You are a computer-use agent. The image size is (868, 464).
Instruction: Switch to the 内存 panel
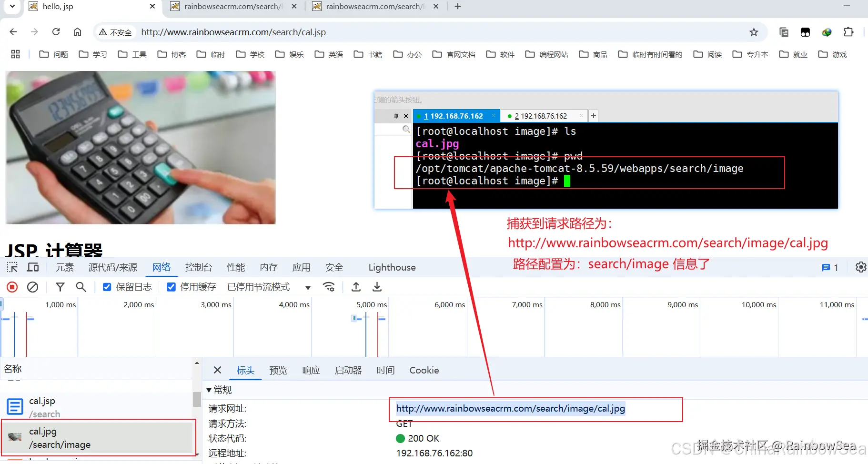[x=269, y=267]
